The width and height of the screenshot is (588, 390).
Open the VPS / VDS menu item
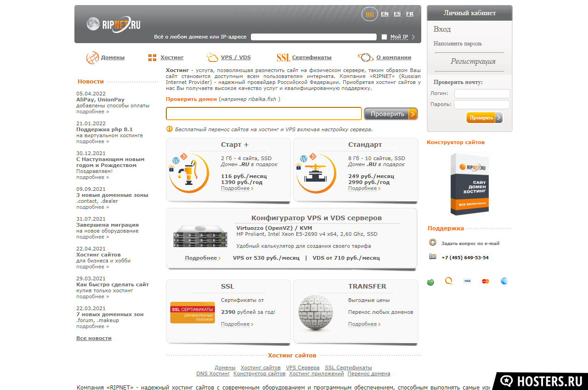(236, 57)
